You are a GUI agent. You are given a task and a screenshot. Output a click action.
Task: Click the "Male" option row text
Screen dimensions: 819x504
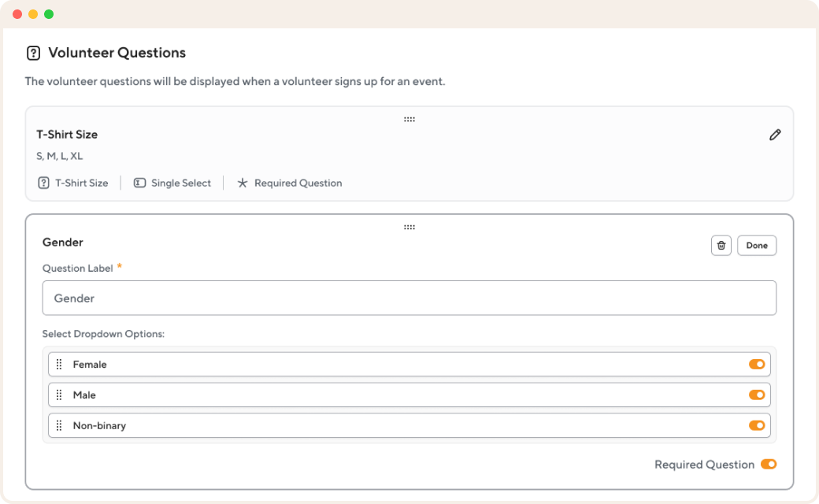pos(84,395)
